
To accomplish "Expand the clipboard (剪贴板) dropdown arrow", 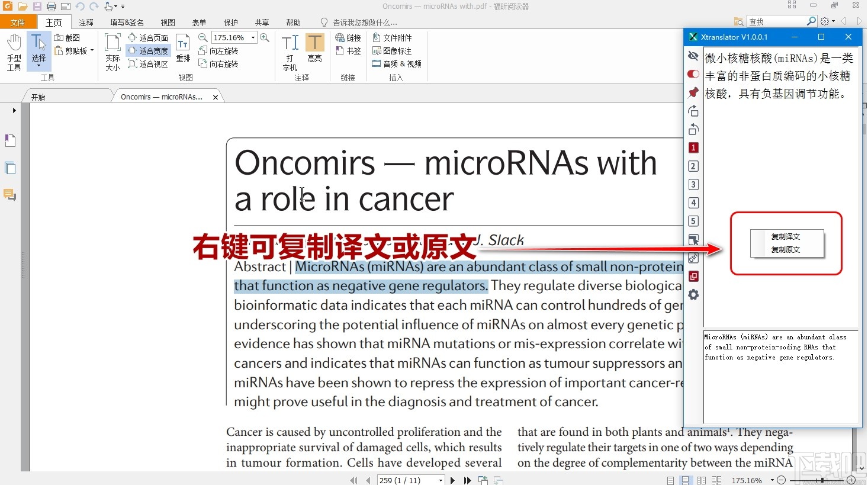I will (92, 51).
